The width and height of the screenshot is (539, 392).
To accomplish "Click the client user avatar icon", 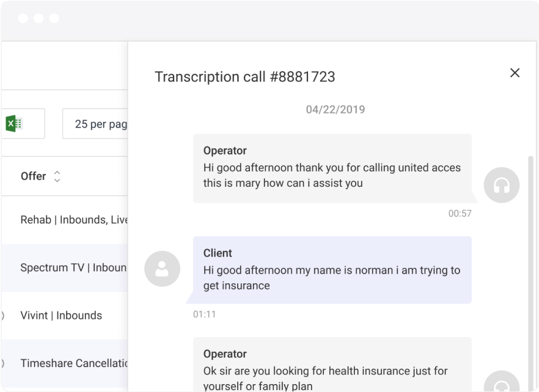I will point(162,269).
